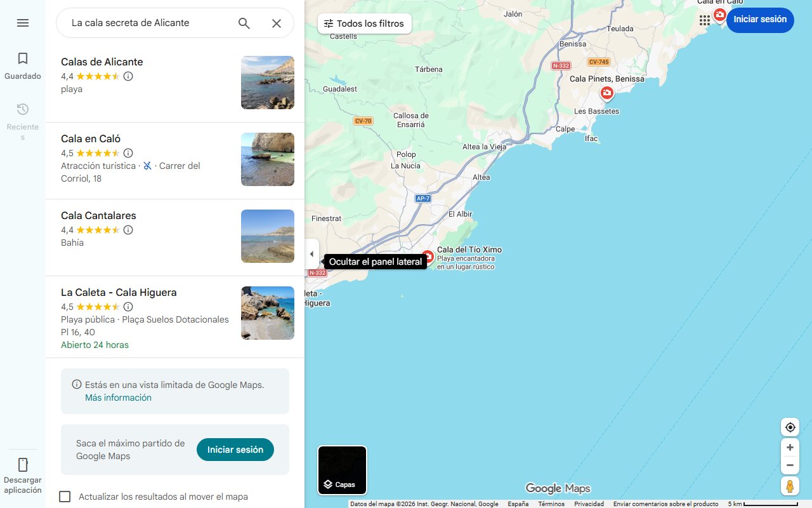Open the Todos los filtros panel
This screenshot has height=508, width=812.
pos(364,23)
